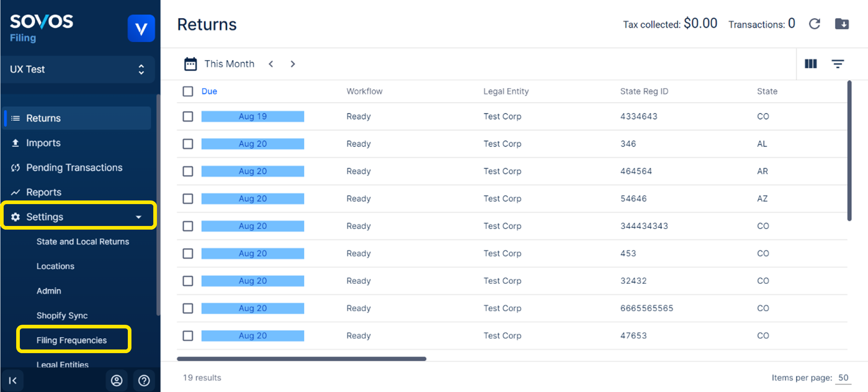Change the items per page value 50
This screenshot has width=868, height=392.
click(843, 378)
